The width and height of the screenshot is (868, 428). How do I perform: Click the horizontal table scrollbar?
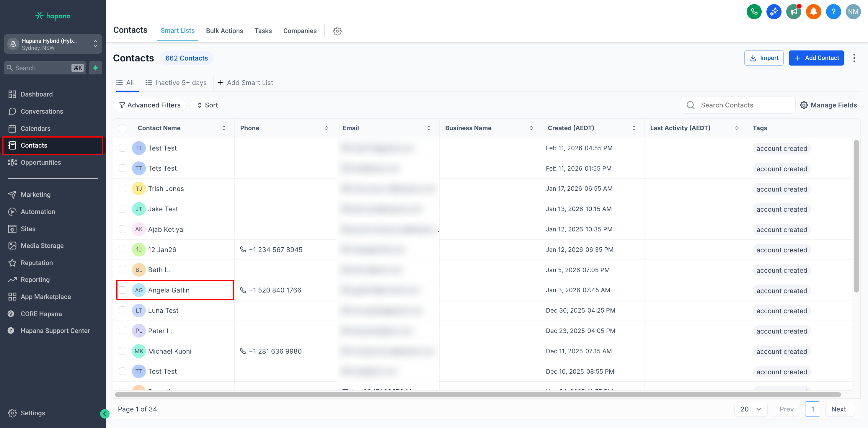(x=477, y=395)
